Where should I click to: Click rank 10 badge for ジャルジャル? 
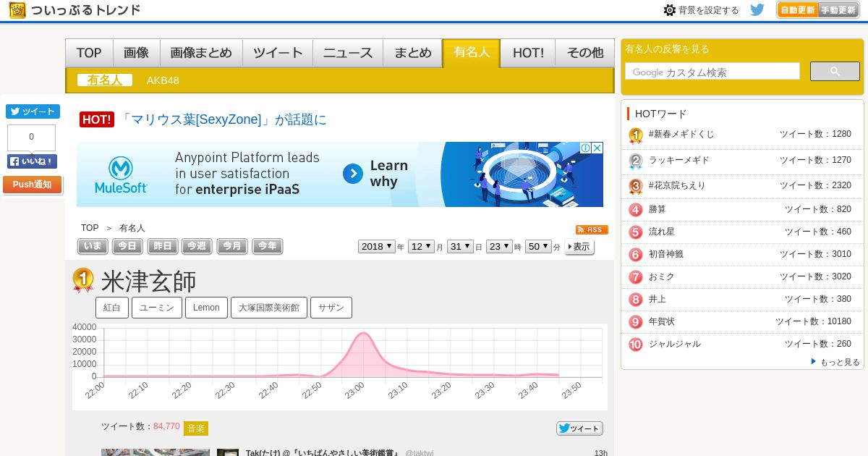click(636, 345)
